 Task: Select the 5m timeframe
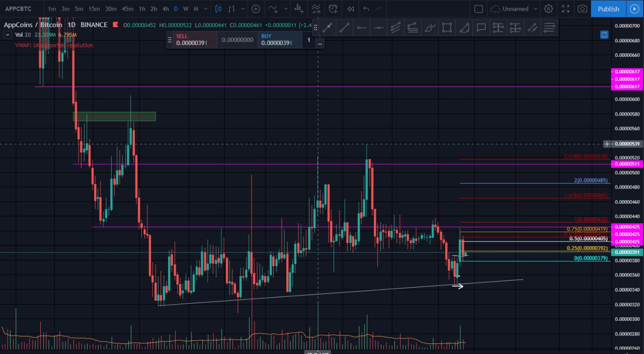pos(79,9)
